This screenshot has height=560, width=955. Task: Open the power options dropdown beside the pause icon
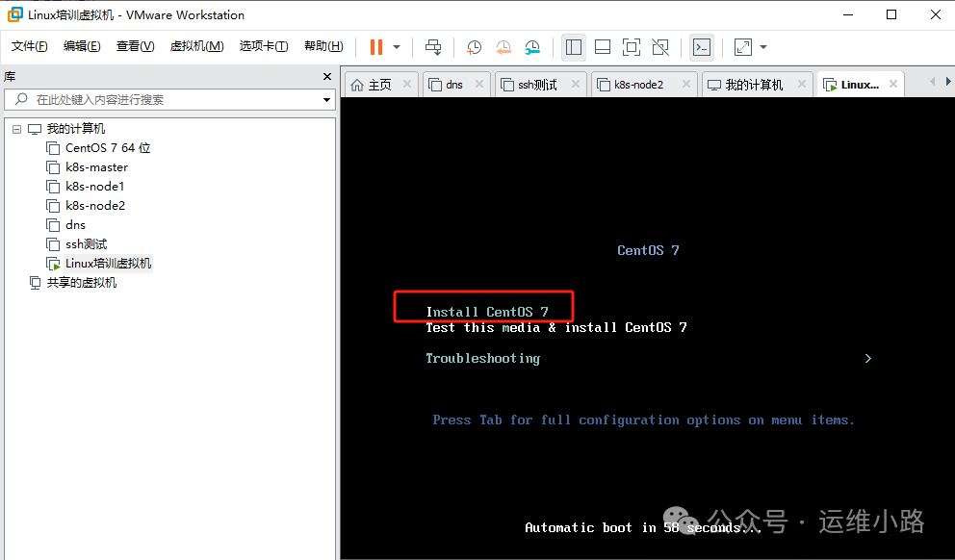pos(397,47)
